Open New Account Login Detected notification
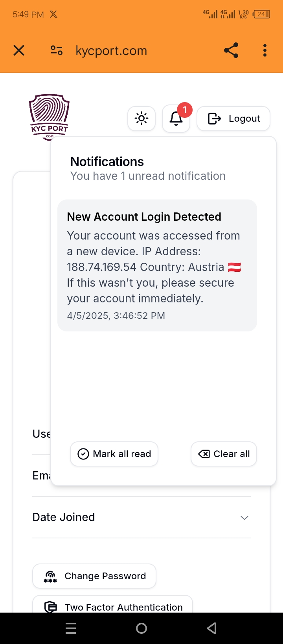 click(157, 265)
